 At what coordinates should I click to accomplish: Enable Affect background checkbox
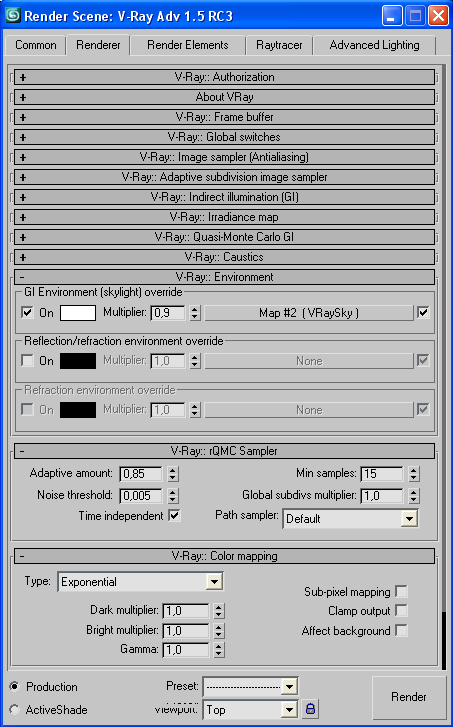[401, 631]
